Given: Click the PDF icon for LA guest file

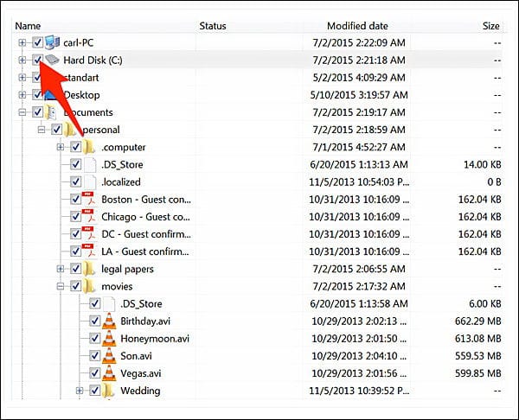Looking at the screenshot, I should point(89,251).
